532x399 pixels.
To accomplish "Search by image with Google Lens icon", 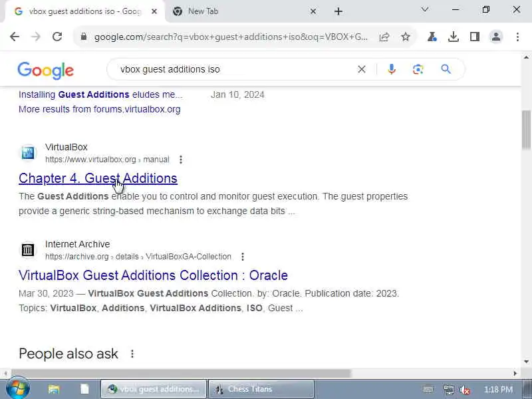I will (x=418, y=69).
